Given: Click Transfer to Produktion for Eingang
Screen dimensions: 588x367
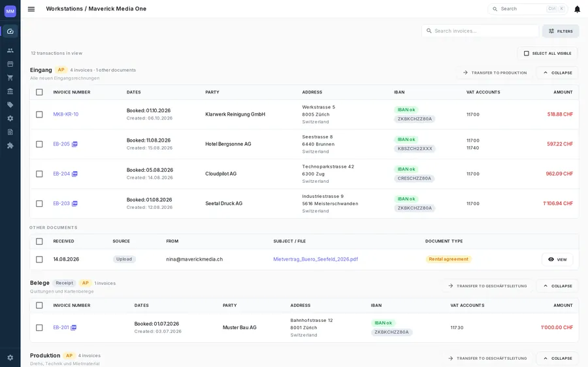Looking at the screenshot, I should (x=495, y=72).
